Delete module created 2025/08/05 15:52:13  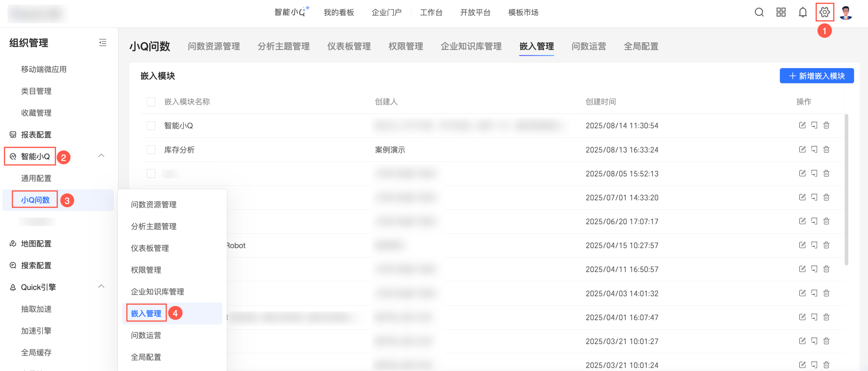point(826,173)
